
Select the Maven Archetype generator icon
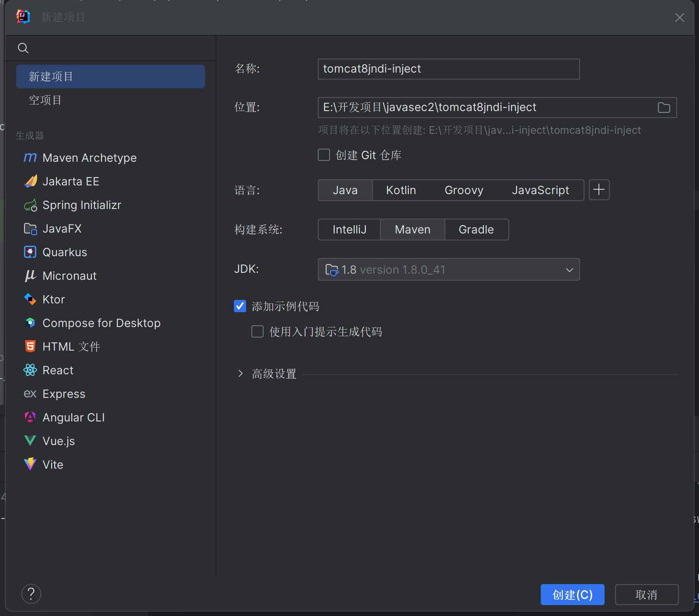point(30,157)
